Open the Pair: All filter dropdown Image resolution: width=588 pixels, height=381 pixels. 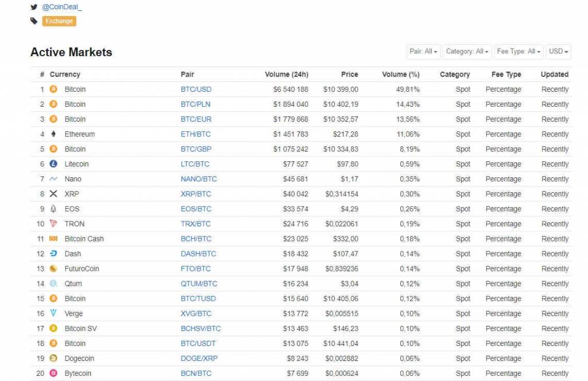point(423,52)
